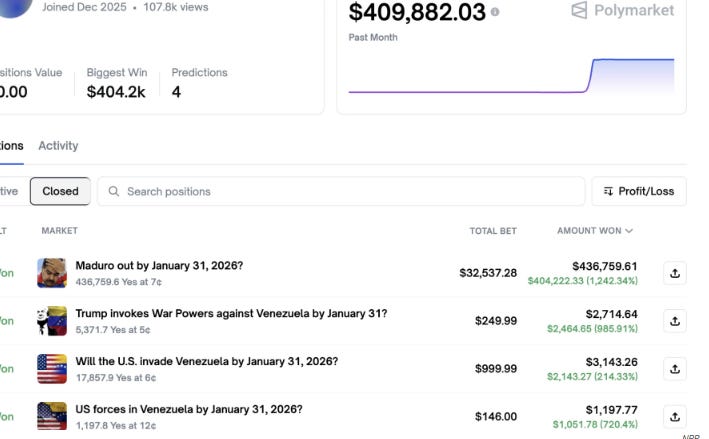Open the Profit/Loss sort dropdown
709x439 pixels.
click(x=639, y=191)
